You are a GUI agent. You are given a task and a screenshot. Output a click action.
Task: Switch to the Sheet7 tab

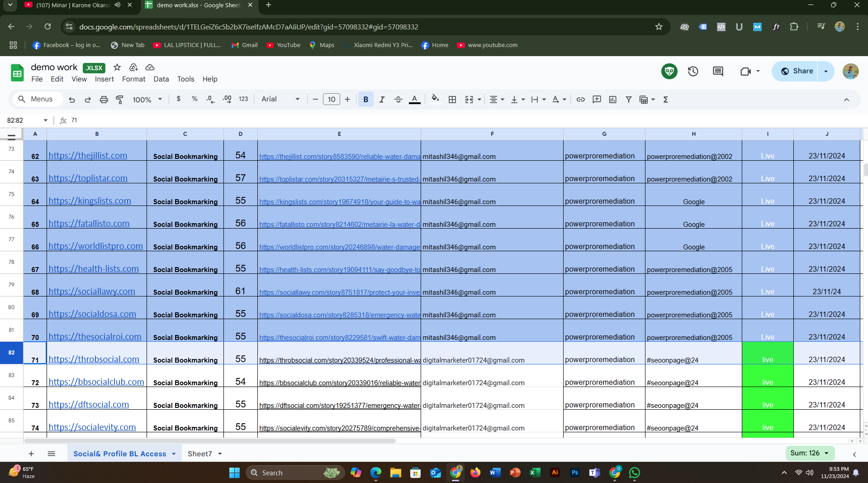[x=200, y=454]
